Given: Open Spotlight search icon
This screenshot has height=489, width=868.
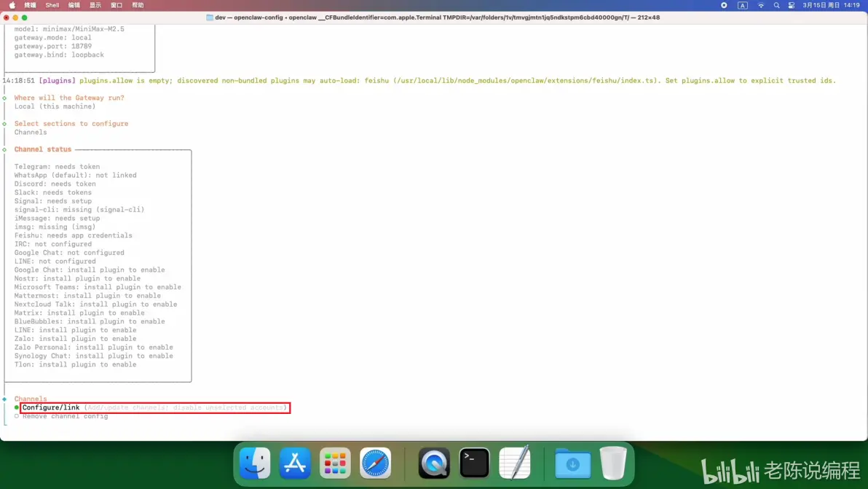Looking at the screenshot, I should [x=776, y=5].
